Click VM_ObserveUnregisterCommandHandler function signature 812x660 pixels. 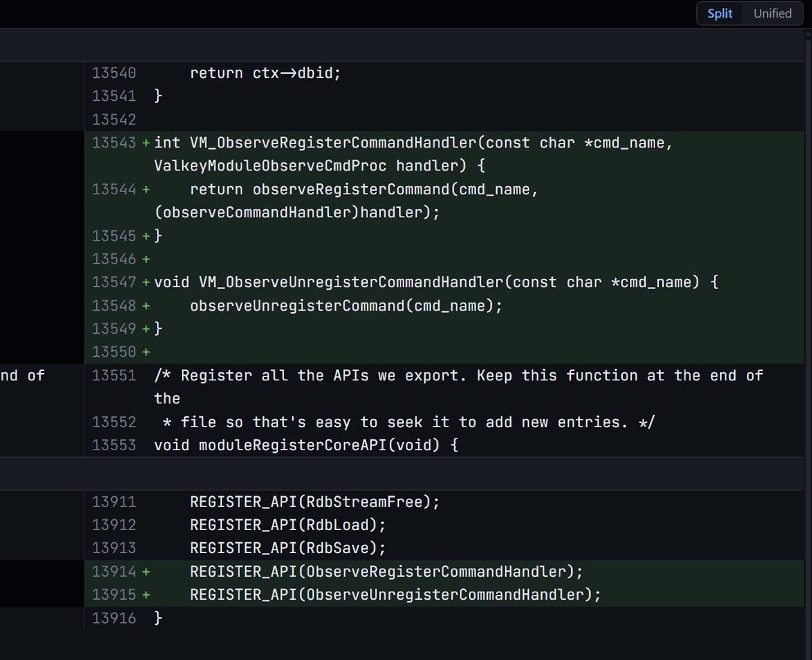point(436,282)
